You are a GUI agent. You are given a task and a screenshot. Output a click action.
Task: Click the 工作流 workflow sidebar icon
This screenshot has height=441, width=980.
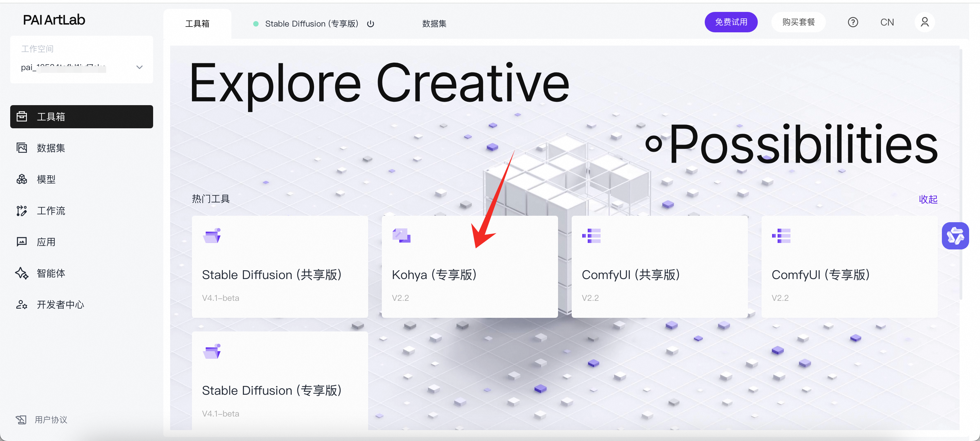tap(22, 210)
